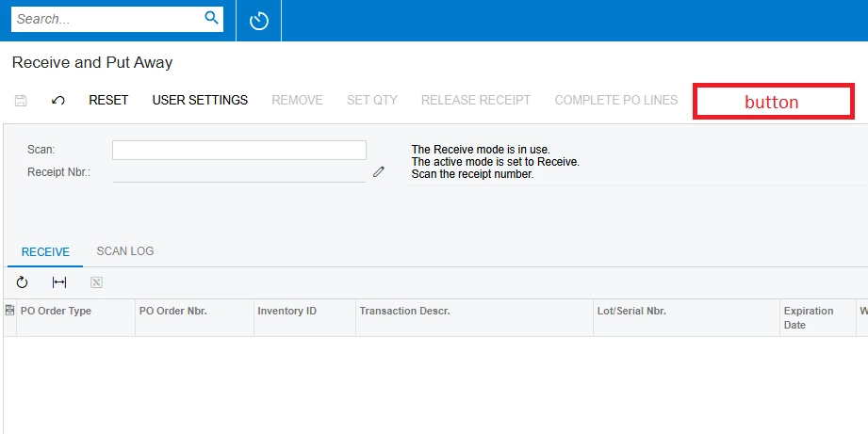Screen dimensions: 868x434
Task: Click the Inventory ID column header
Action: point(304,318)
